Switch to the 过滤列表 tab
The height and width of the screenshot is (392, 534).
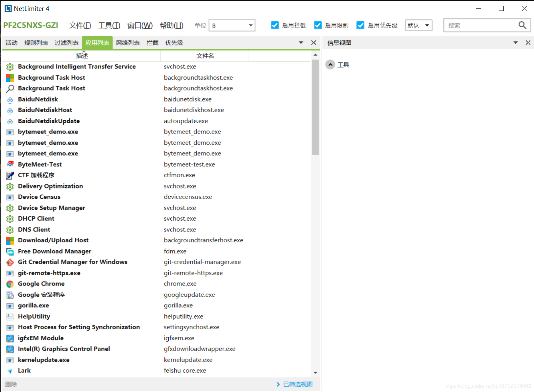point(66,43)
